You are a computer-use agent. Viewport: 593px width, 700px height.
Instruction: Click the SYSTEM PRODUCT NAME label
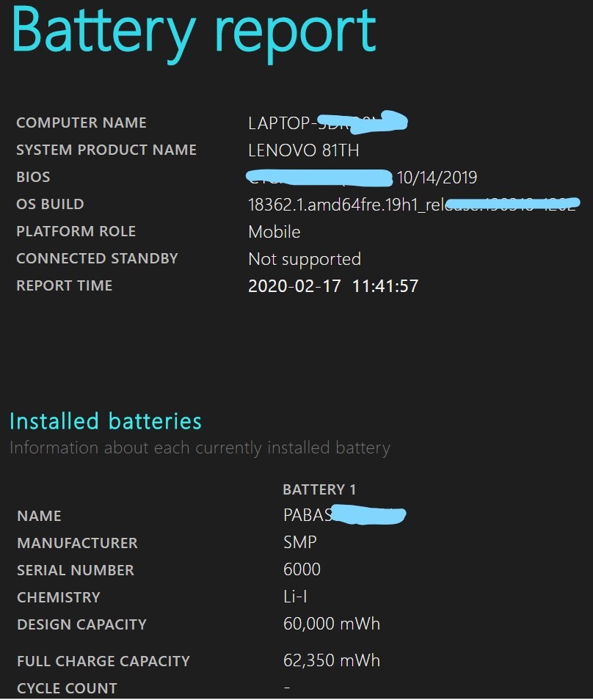[106, 150]
